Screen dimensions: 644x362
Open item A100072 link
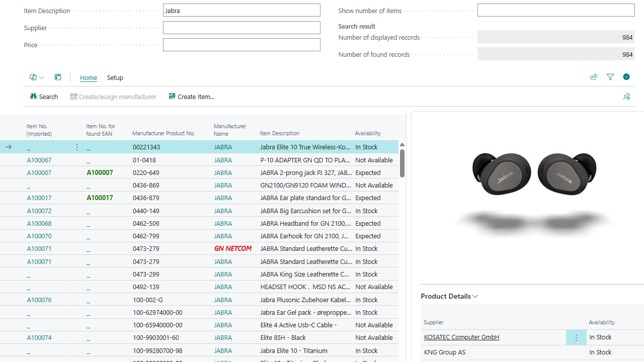(39, 211)
